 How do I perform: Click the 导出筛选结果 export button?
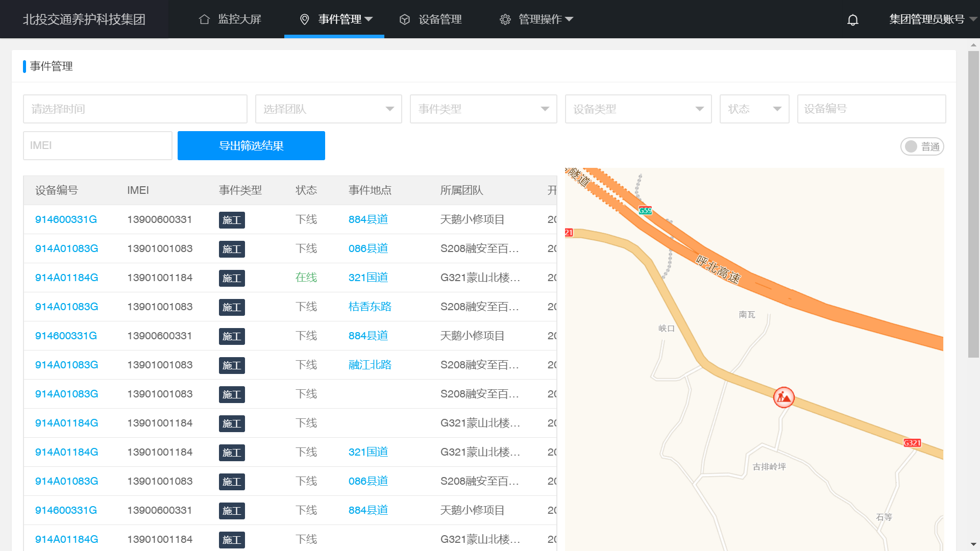coord(251,145)
